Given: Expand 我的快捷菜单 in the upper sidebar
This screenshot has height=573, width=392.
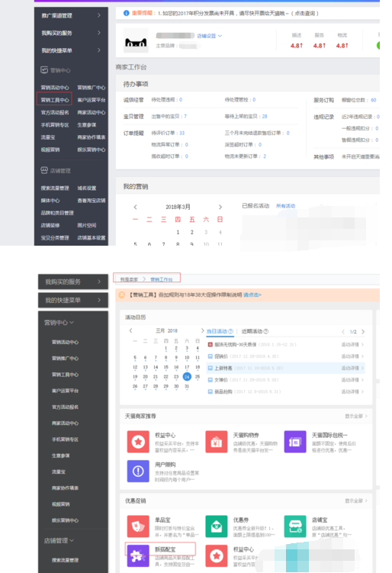Looking at the screenshot, I should tap(71, 50).
